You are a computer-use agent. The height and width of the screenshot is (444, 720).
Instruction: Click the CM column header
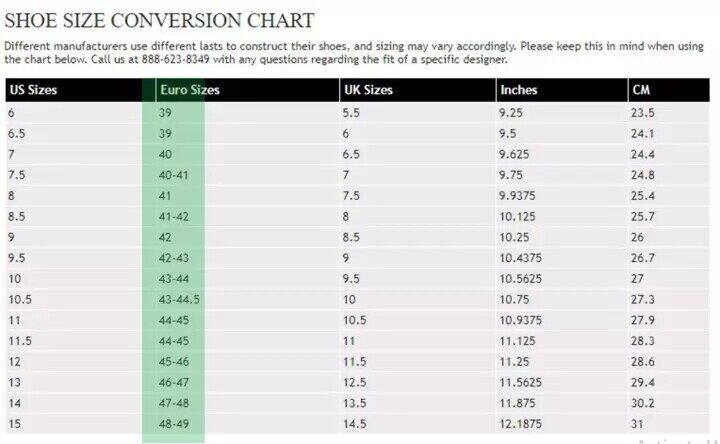click(x=642, y=90)
